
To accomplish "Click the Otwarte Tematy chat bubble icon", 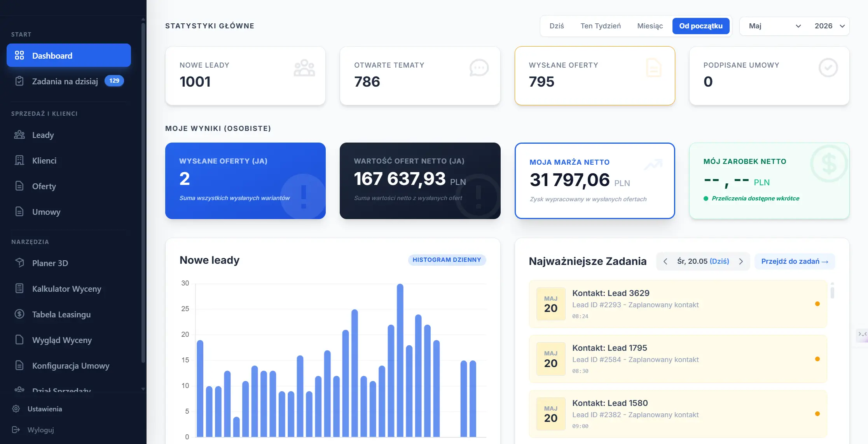I will pyautogui.click(x=479, y=68).
